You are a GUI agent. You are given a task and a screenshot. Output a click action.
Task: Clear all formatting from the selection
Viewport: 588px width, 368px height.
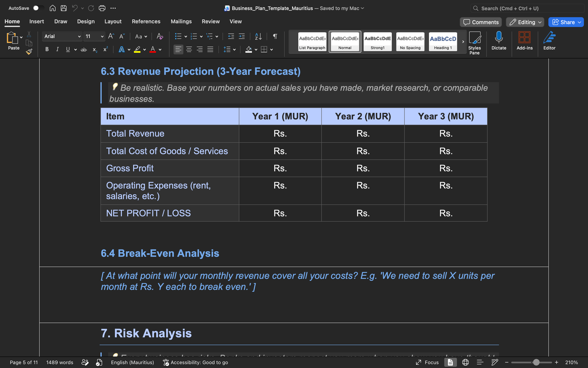coord(160,36)
